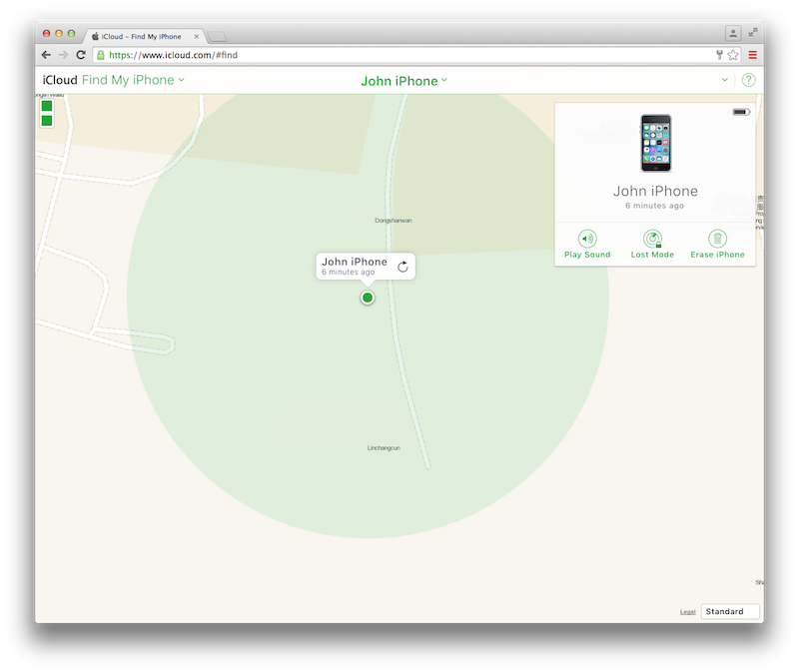799x672 pixels.
Task: Click "6 minutes ago" in device panel
Action: click(655, 206)
